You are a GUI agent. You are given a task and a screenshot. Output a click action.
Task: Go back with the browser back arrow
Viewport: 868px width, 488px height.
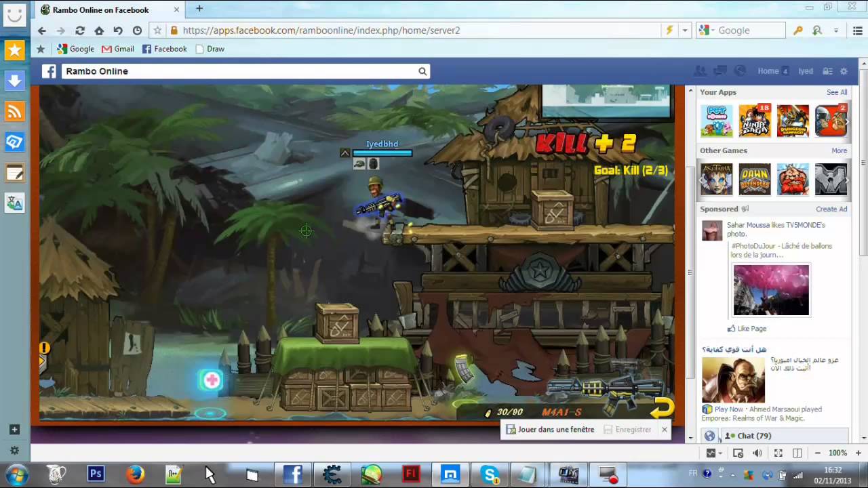pyautogui.click(x=42, y=30)
